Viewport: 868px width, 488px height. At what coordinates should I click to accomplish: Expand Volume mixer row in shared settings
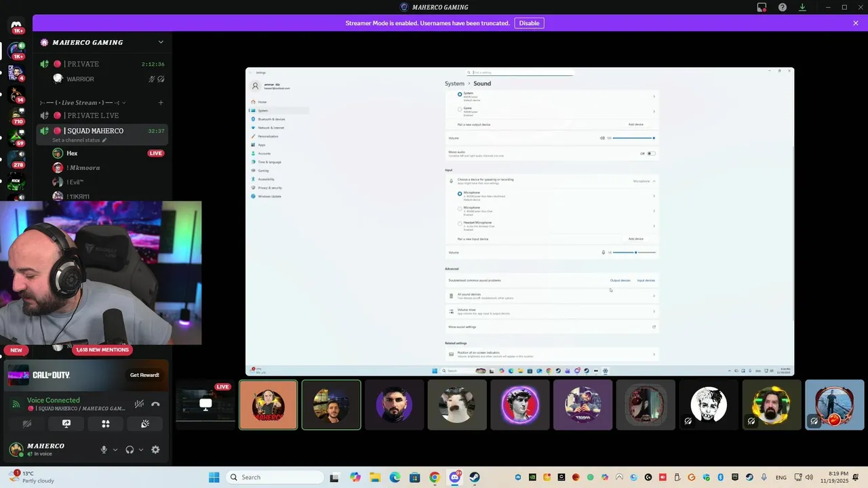551,311
